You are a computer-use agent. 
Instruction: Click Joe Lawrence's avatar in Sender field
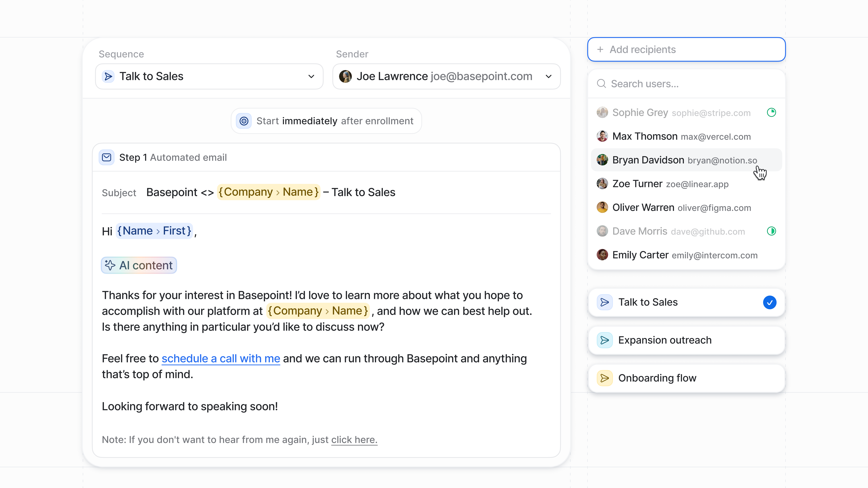point(345,76)
